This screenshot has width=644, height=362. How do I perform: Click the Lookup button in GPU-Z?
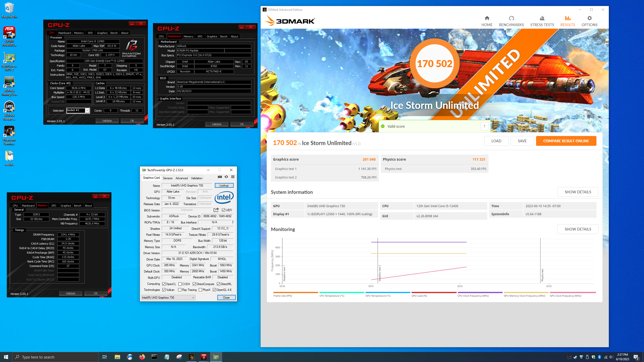tap(224, 186)
